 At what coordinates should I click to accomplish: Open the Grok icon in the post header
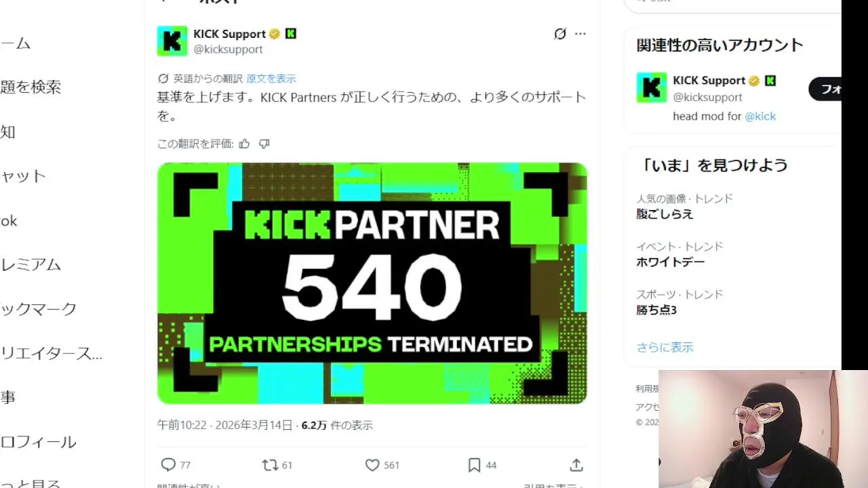pos(559,34)
